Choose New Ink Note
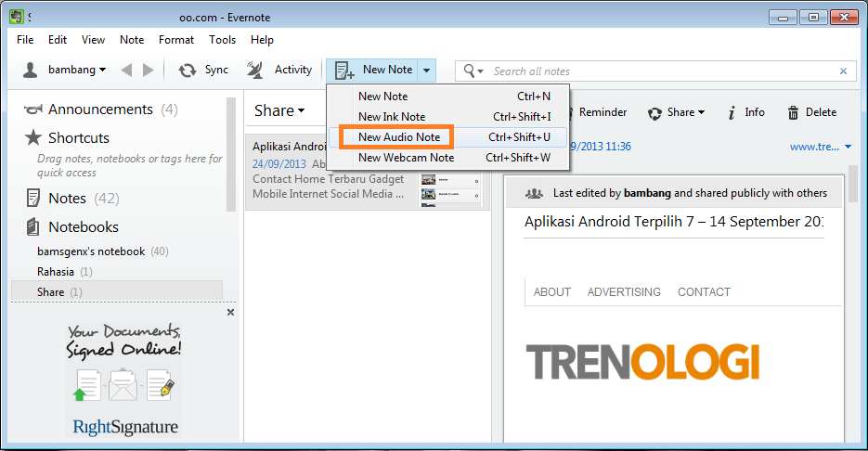Viewport: 868px width, 451px height. pyautogui.click(x=448, y=117)
